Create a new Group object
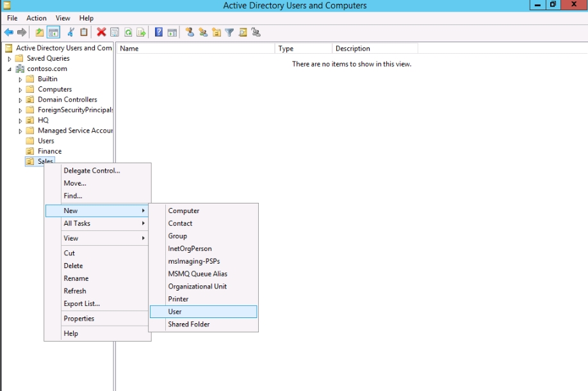 click(204, 236)
